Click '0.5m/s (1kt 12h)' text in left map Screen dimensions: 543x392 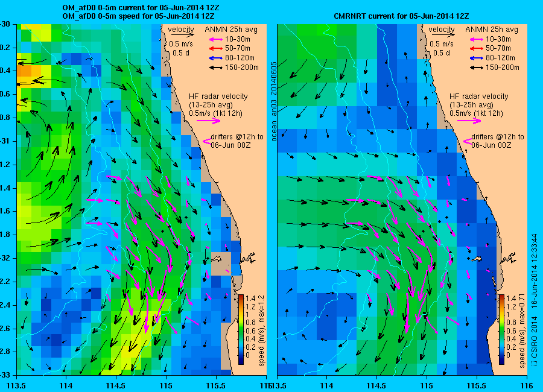pyautogui.click(x=216, y=113)
